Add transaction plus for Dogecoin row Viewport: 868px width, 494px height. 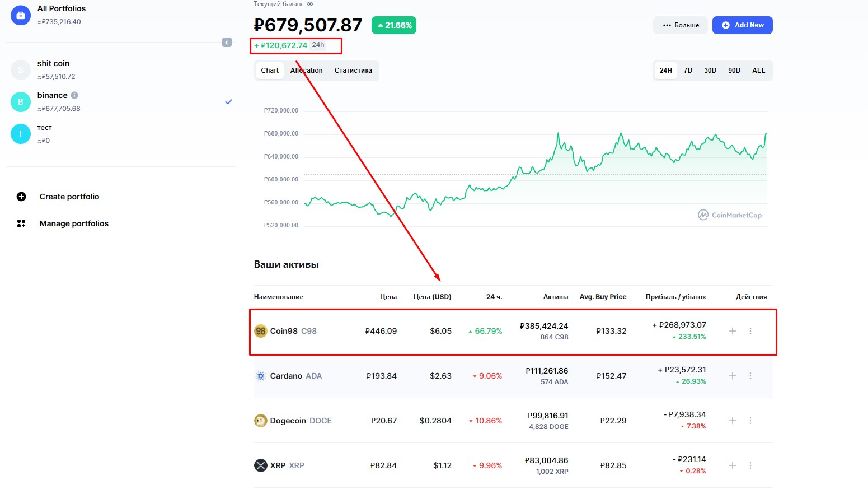(x=733, y=421)
